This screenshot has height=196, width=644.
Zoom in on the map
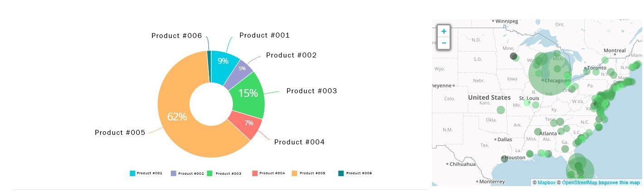click(x=444, y=31)
